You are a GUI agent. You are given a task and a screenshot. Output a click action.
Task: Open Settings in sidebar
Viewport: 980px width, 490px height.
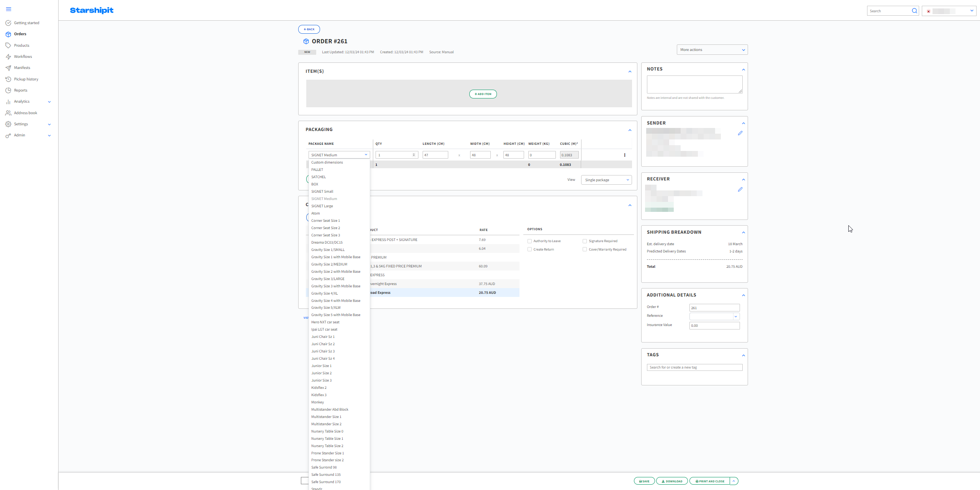click(21, 124)
